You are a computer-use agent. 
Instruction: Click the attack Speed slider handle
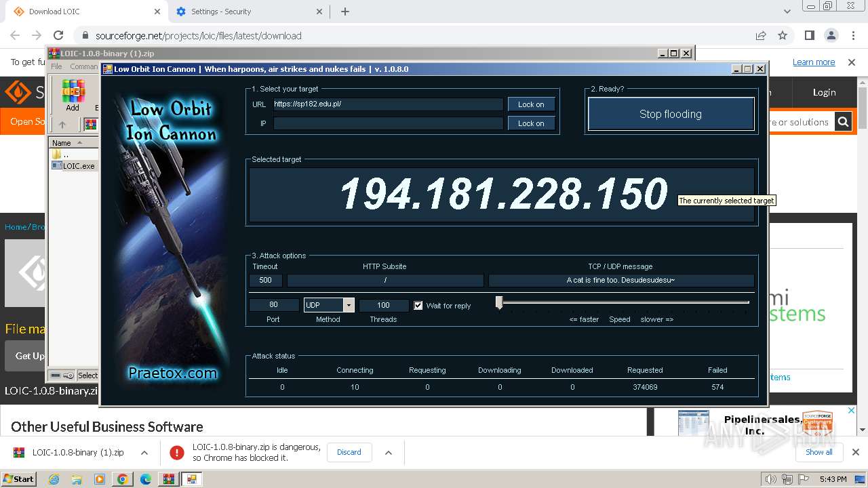(x=499, y=303)
